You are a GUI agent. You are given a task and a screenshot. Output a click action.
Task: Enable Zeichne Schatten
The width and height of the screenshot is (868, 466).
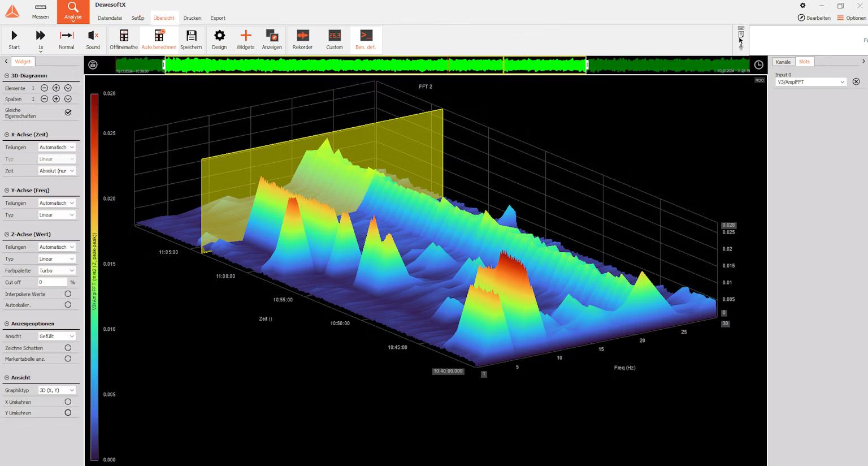coord(68,347)
